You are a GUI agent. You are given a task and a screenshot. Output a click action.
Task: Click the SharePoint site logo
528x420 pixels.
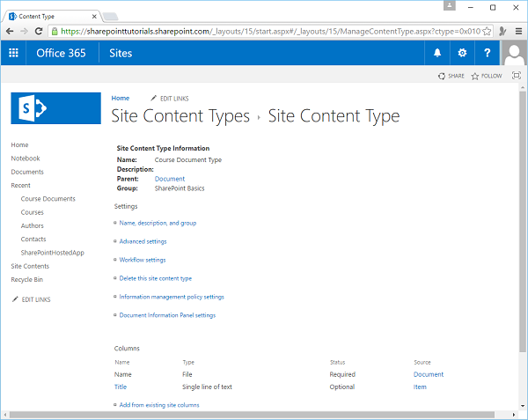[x=43, y=108]
